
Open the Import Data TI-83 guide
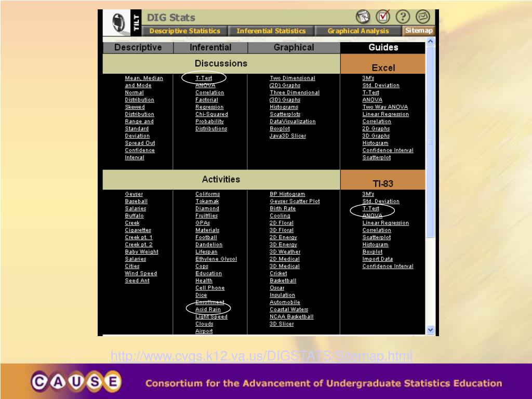(377, 259)
